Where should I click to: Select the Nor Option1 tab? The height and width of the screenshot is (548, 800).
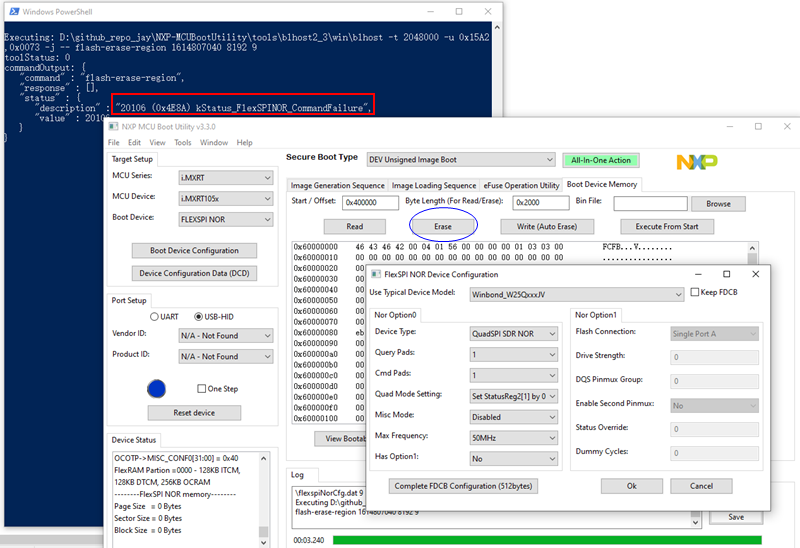[596, 315]
